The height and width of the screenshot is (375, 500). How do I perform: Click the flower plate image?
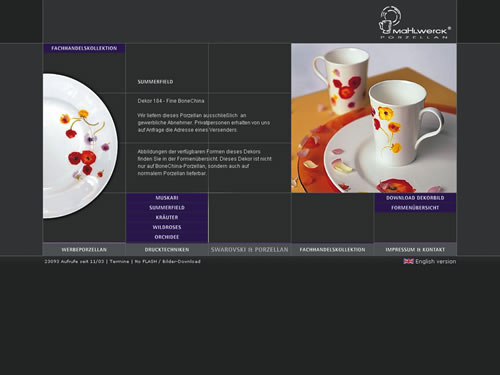click(x=80, y=146)
